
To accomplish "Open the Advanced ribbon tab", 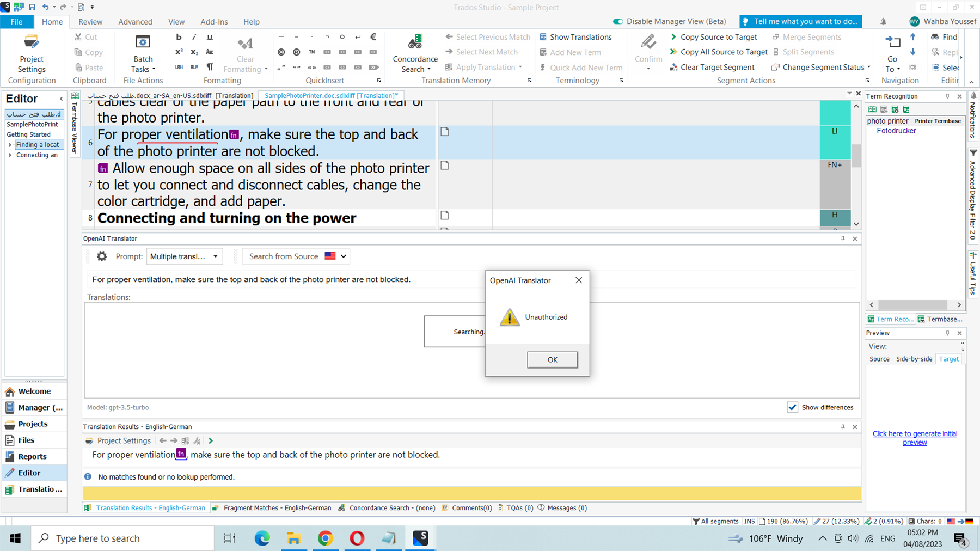I will coord(135,22).
